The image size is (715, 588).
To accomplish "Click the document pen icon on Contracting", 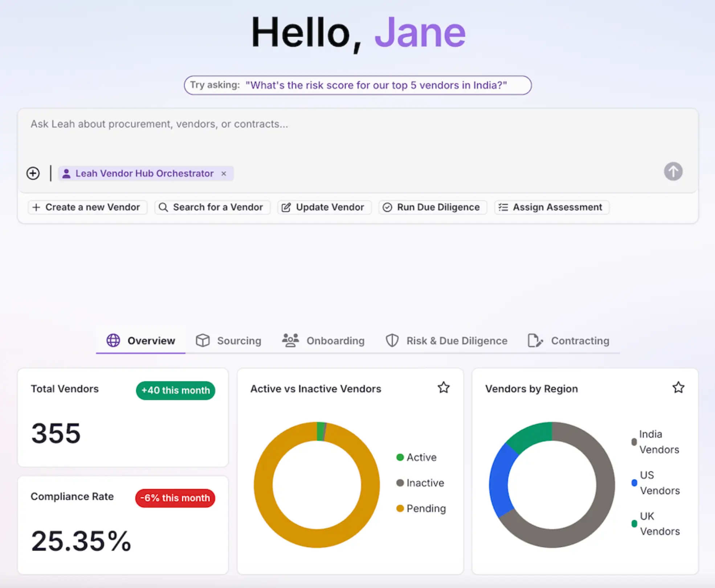I will tap(535, 340).
